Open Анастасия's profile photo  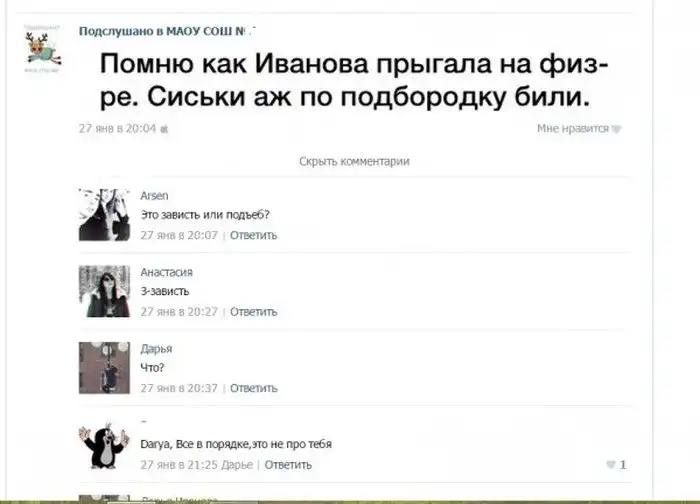pyautogui.click(x=104, y=292)
